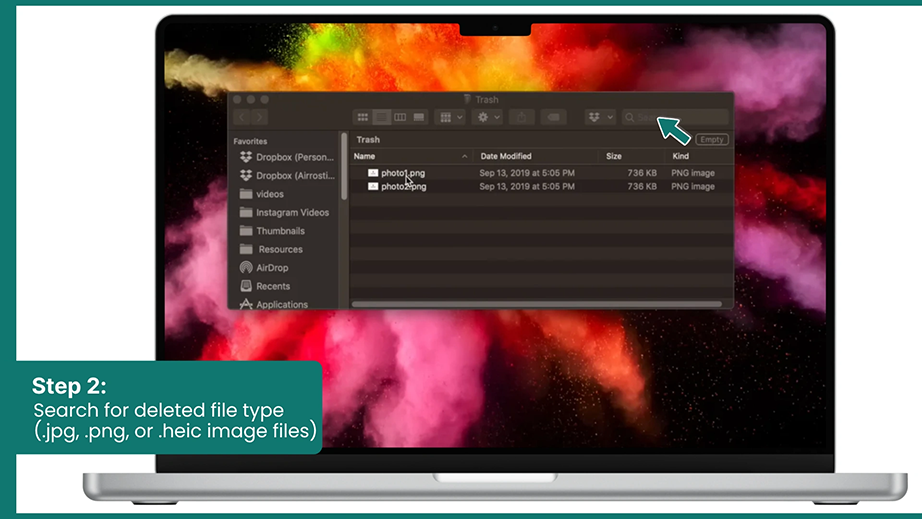
Task: Sort by the Size column header
Action: 614,156
